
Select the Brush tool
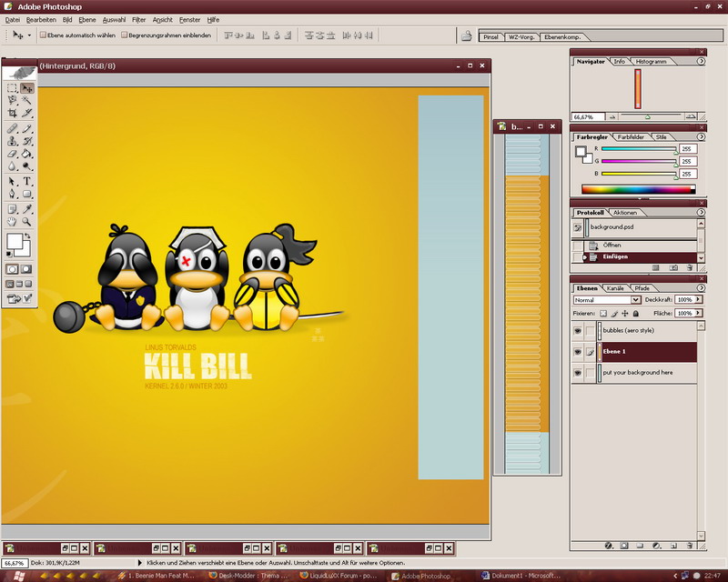tap(27, 128)
